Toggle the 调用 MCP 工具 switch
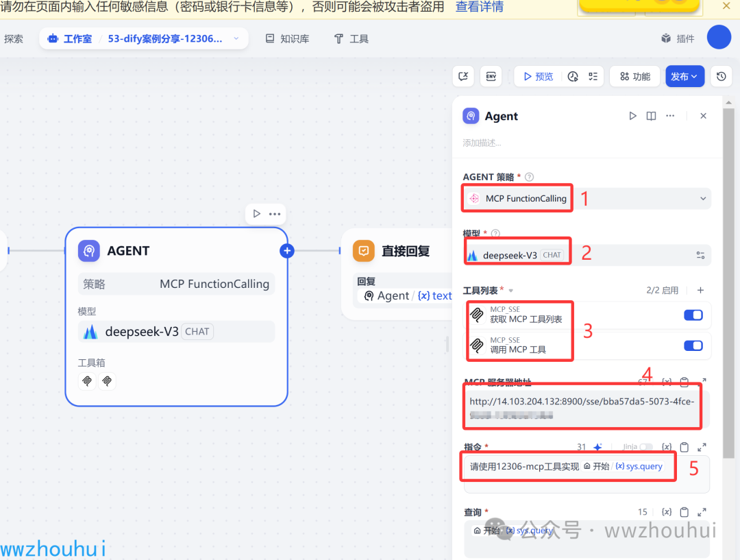This screenshot has height=560, width=740. click(693, 346)
